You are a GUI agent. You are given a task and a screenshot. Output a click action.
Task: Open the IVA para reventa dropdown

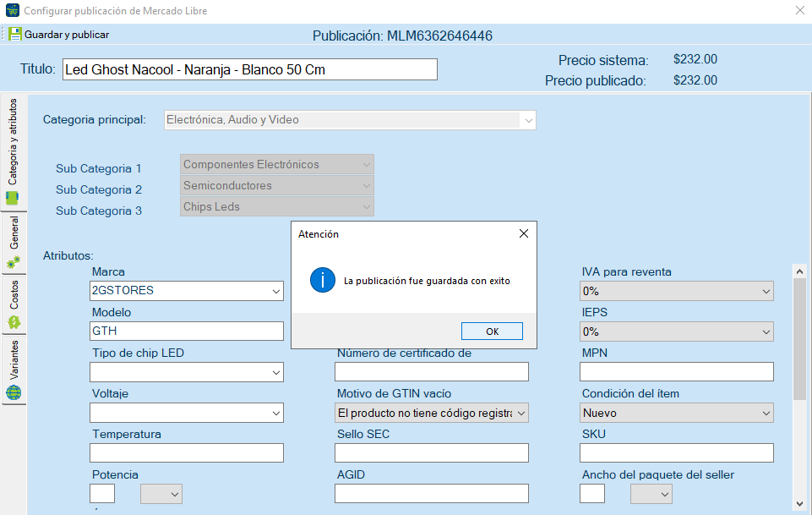676,291
